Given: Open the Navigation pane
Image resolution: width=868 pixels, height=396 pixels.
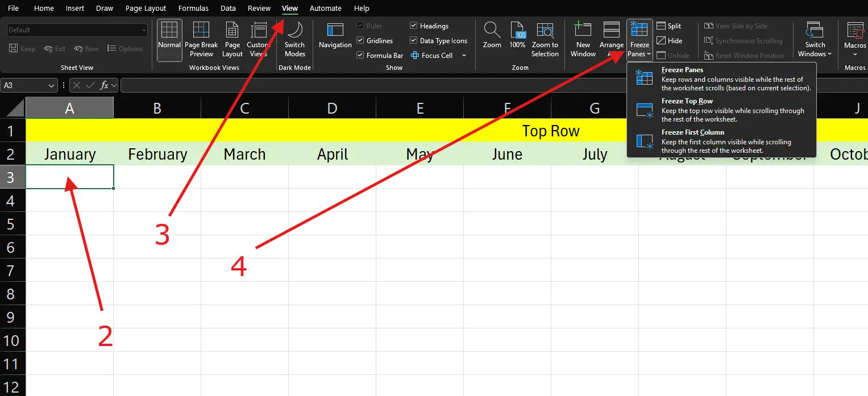Looking at the screenshot, I should 334,40.
